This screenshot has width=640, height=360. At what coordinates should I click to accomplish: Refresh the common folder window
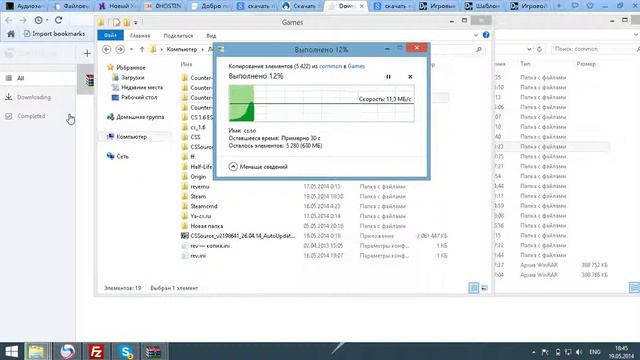[x=539, y=49]
